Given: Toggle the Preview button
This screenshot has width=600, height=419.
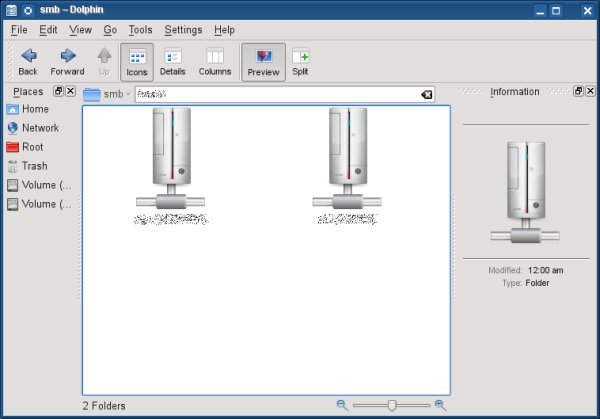Looking at the screenshot, I should [x=263, y=61].
